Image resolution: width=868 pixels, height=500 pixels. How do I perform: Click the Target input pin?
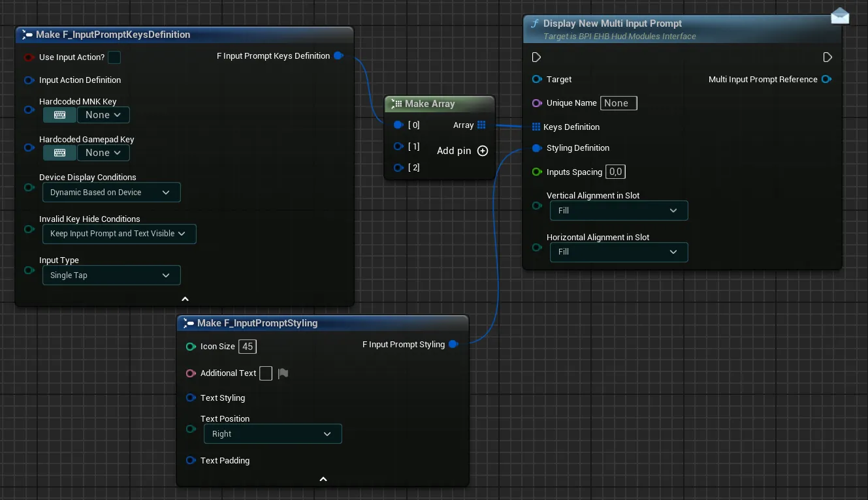[x=537, y=80]
